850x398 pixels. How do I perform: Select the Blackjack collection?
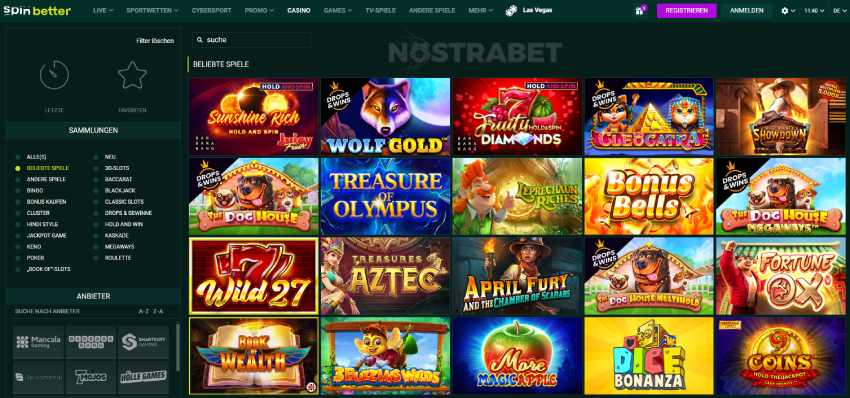tap(120, 191)
